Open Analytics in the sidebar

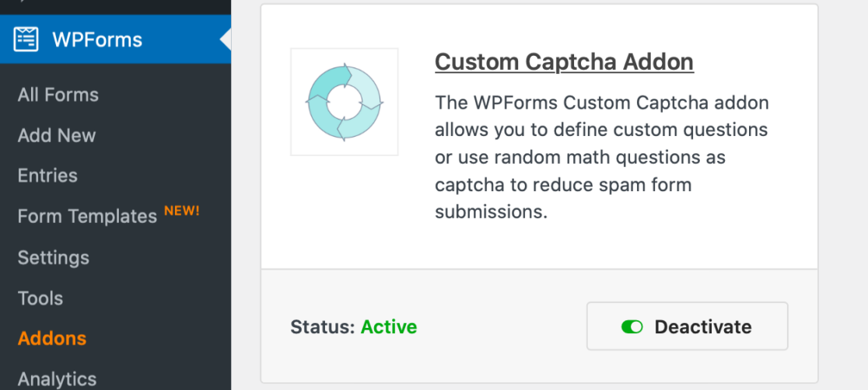coord(57,378)
